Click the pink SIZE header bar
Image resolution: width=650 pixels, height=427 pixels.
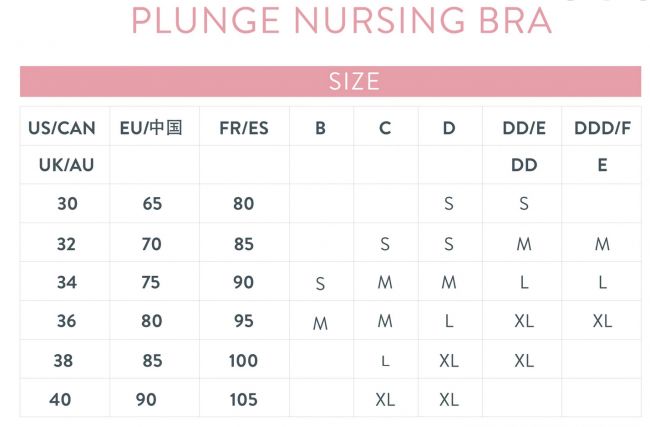tap(330, 81)
